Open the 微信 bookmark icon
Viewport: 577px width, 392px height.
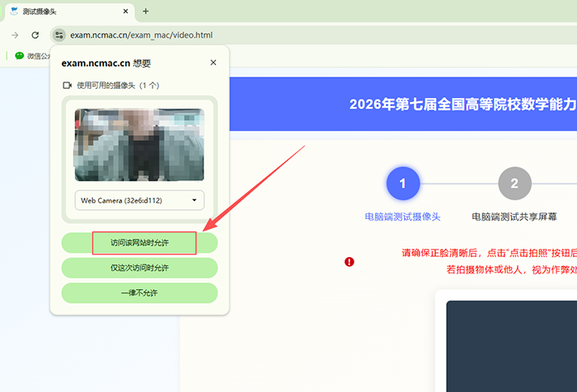click(x=19, y=55)
